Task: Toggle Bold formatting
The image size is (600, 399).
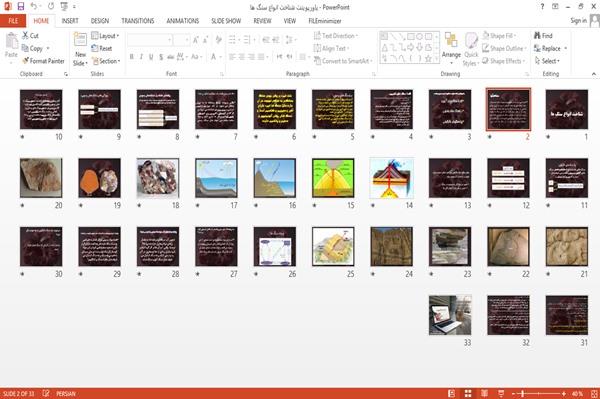Action: coord(132,57)
